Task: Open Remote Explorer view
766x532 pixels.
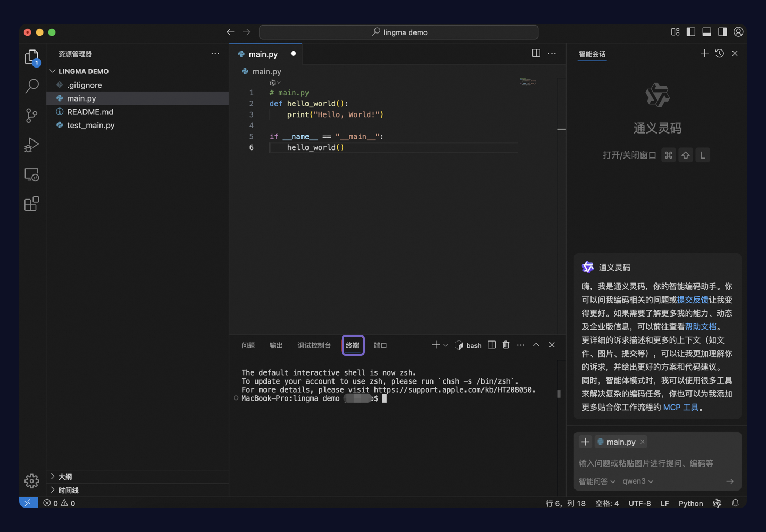Action: tap(32, 174)
